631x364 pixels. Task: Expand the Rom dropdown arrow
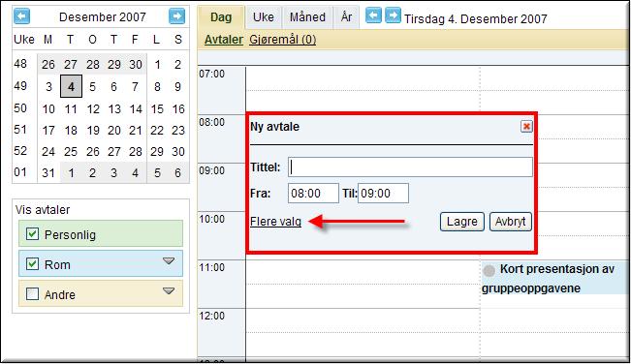tap(169, 261)
